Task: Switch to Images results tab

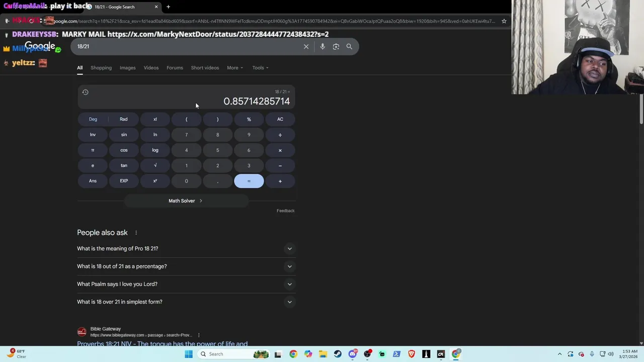Action: 127,68
